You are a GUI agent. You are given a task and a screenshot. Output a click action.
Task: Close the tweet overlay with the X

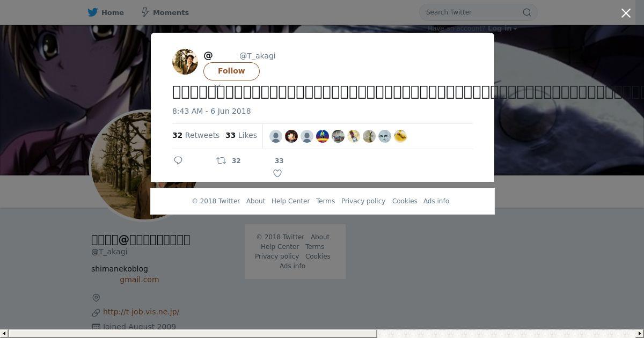click(626, 13)
